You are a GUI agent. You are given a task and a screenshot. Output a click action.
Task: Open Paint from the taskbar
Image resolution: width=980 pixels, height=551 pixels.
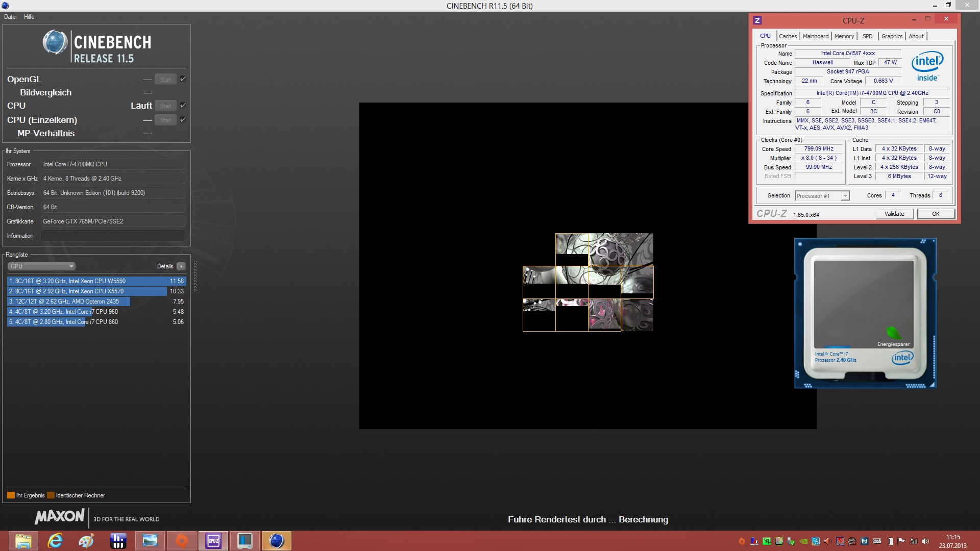tap(86, 541)
